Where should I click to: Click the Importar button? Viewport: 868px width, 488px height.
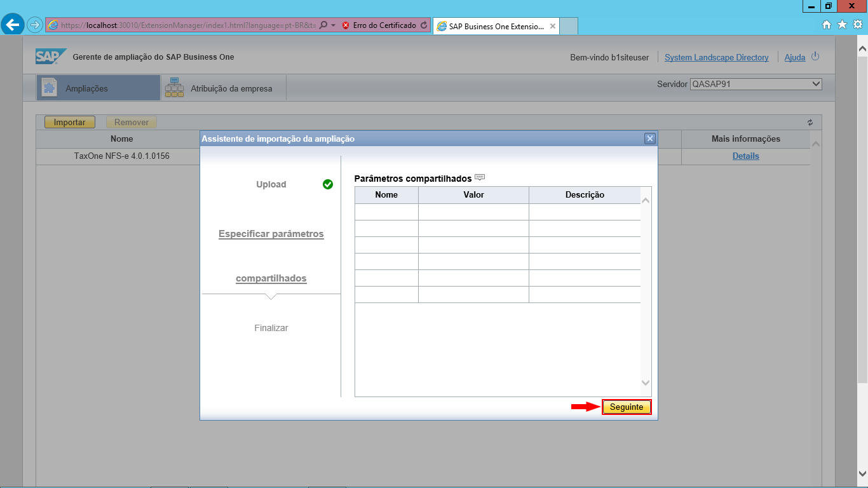[x=69, y=123]
